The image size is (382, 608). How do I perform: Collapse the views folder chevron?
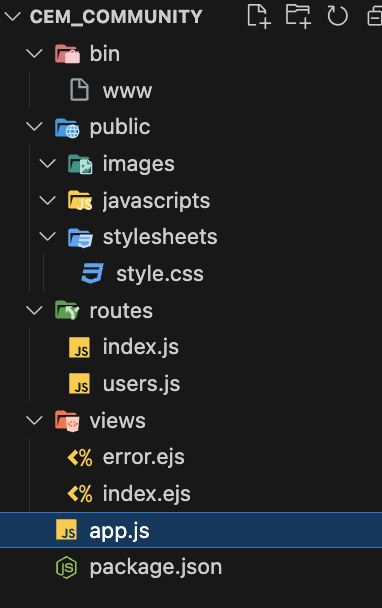tap(34, 420)
